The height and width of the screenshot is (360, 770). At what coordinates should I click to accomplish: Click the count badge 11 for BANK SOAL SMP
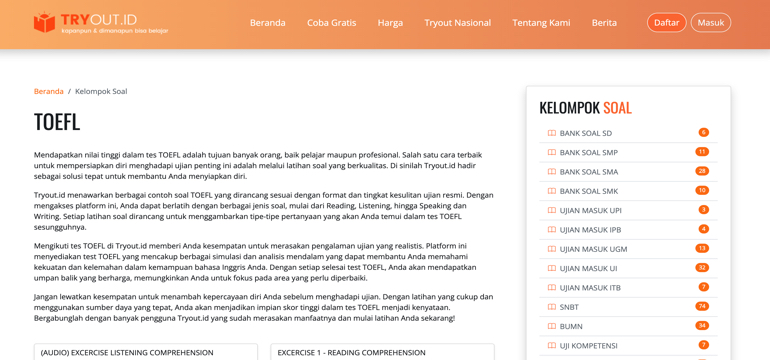(702, 152)
